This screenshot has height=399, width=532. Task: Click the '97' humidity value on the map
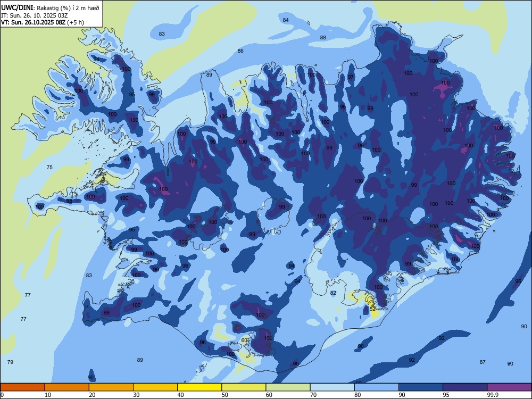coord(351,77)
